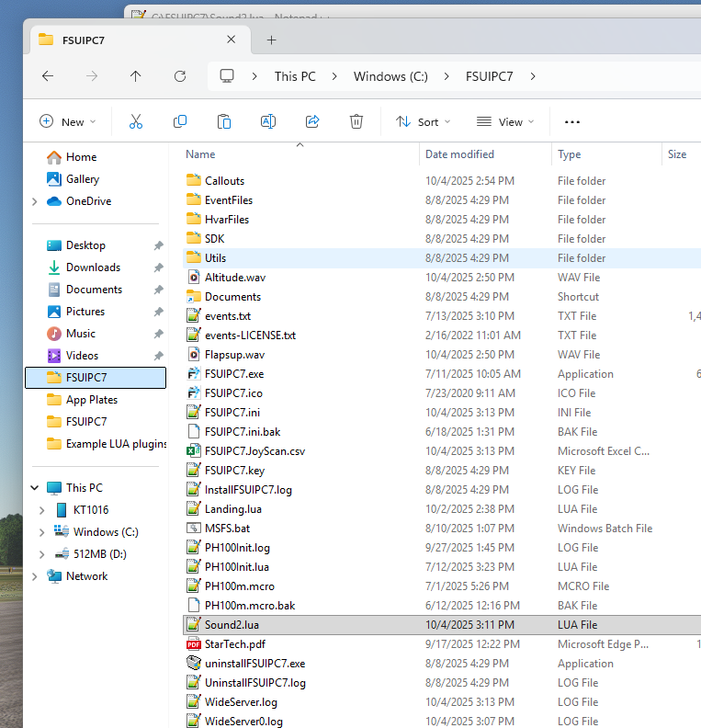This screenshot has width=701, height=728.
Task: Refresh the current folder view
Action: 180,76
